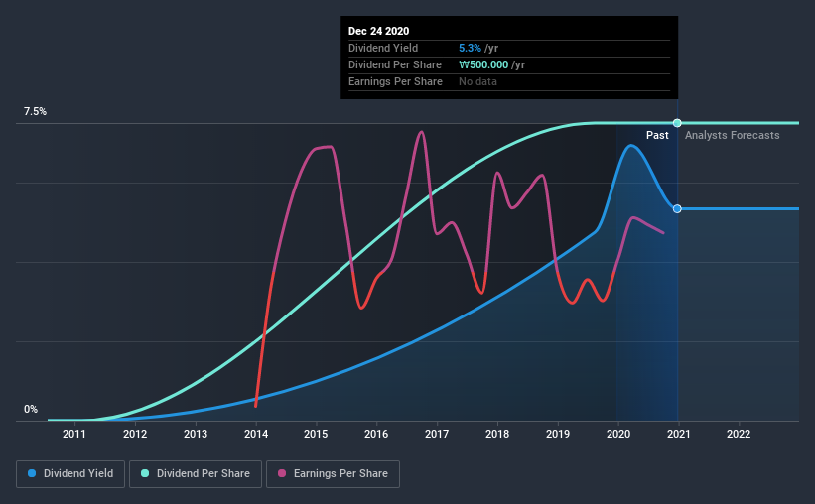Click the 2012 x-axis label
The width and height of the screenshot is (815, 504).
[x=135, y=434]
